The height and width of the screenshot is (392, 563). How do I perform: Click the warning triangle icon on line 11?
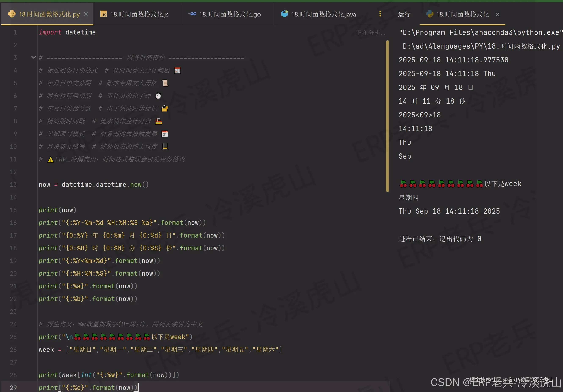(51, 160)
